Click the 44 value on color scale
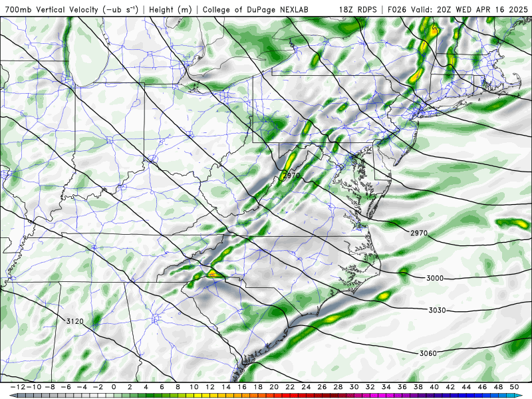Screen dimensions: 532x399 click(x=466, y=387)
